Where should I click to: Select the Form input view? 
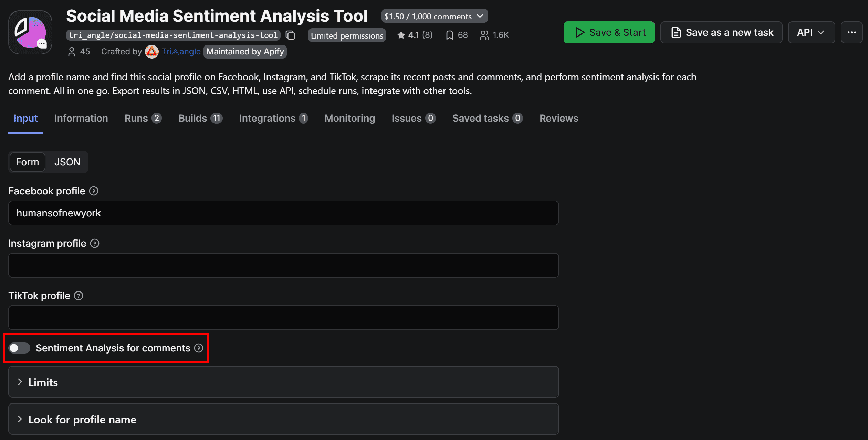(27, 162)
